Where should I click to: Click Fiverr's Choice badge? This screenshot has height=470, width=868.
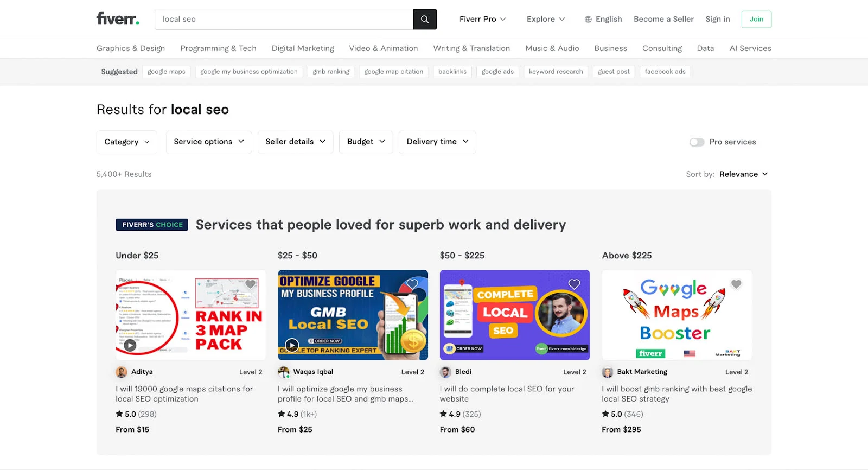[x=152, y=225]
